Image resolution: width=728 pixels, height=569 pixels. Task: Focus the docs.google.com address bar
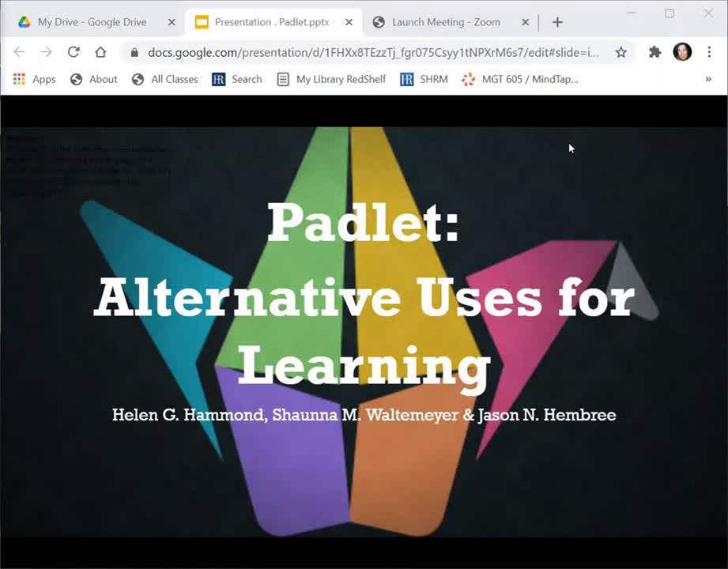coord(373,52)
